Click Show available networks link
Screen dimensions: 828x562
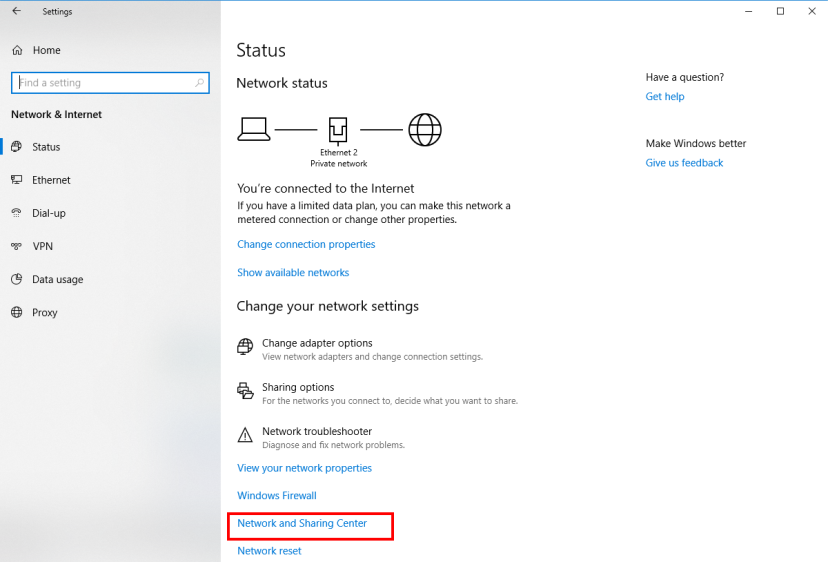coord(293,272)
